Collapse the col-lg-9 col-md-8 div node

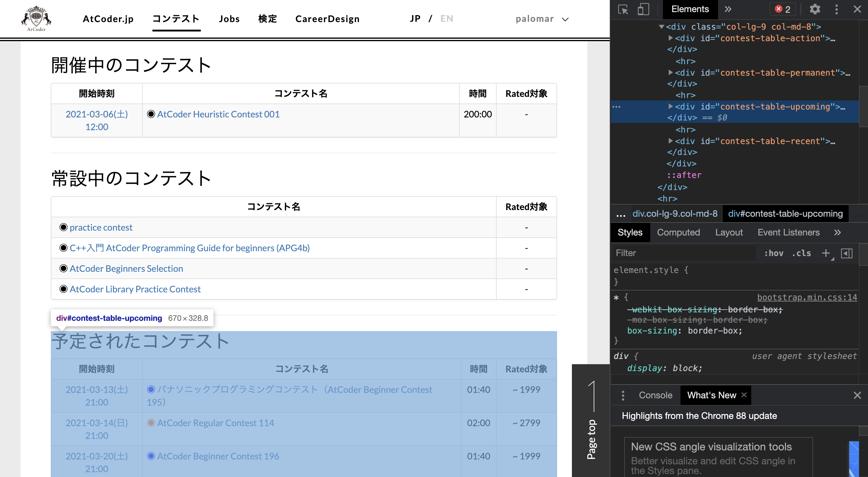[x=661, y=27]
